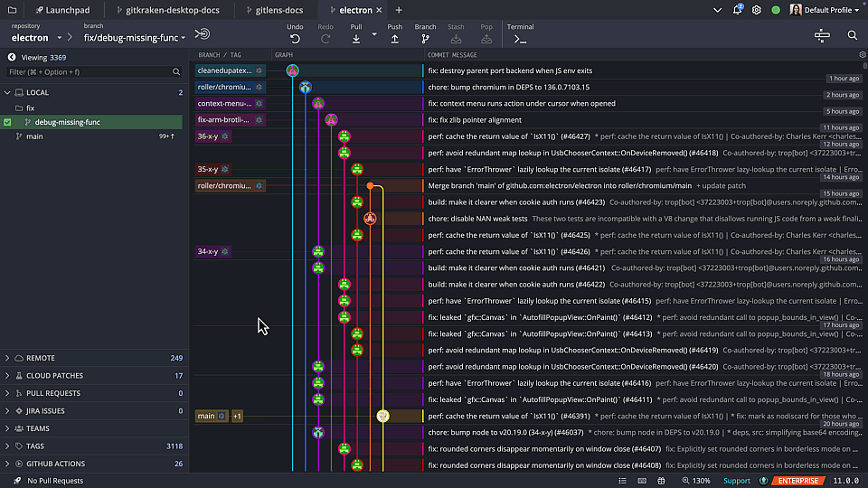This screenshot has height=488, width=868.
Task: Toggle the debug-missing-func checkout checkbox
Action: point(7,122)
